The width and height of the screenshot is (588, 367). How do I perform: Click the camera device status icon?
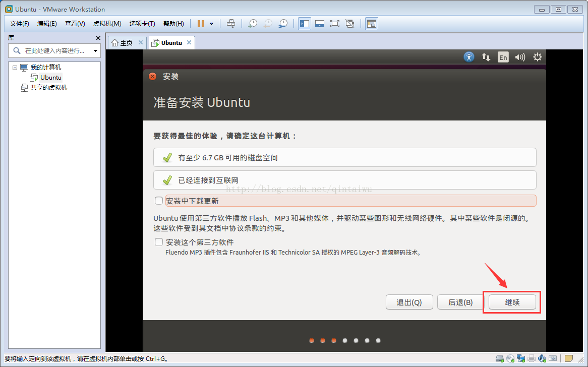point(552,359)
